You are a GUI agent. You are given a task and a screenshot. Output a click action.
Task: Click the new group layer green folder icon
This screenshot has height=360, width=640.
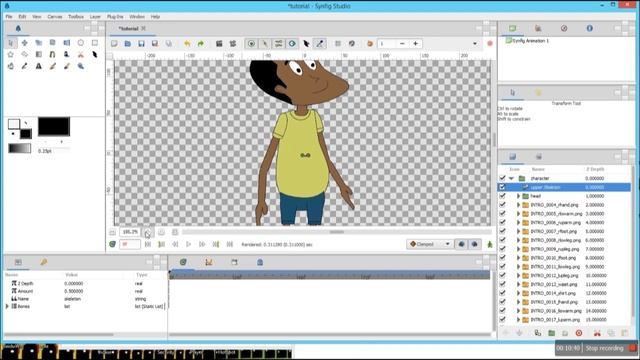[551, 333]
